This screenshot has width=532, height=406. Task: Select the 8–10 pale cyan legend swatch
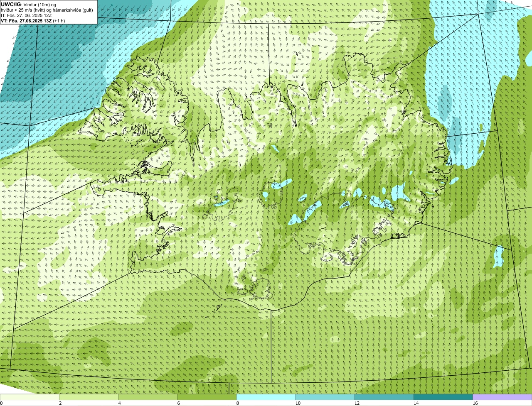click(266, 397)
